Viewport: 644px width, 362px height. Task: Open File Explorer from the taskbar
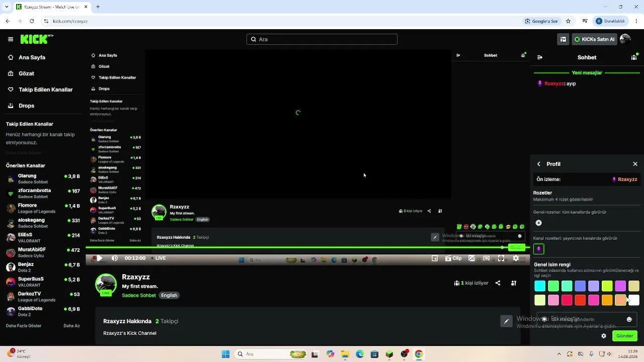tap(345, 354)
